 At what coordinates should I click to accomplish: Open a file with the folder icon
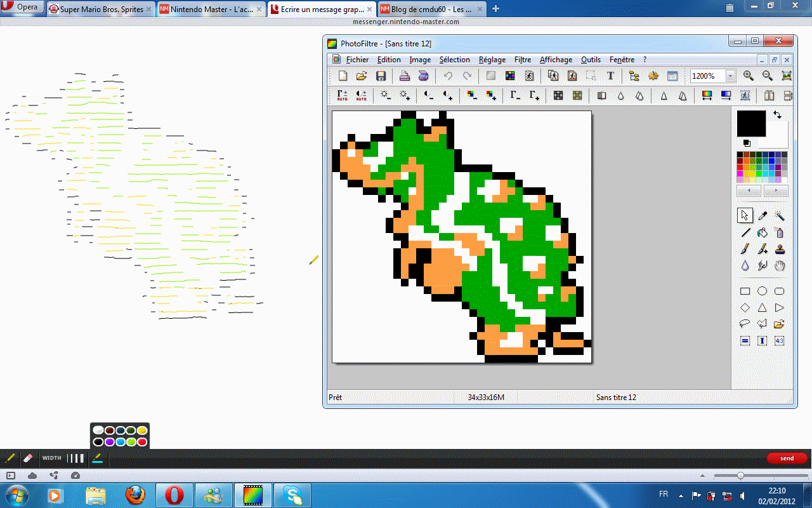362,76
